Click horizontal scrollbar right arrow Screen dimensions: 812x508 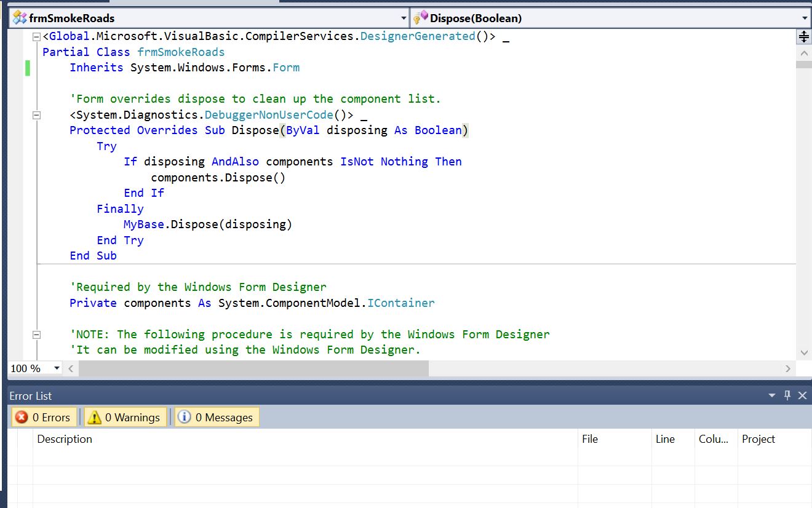click(788, 368)
